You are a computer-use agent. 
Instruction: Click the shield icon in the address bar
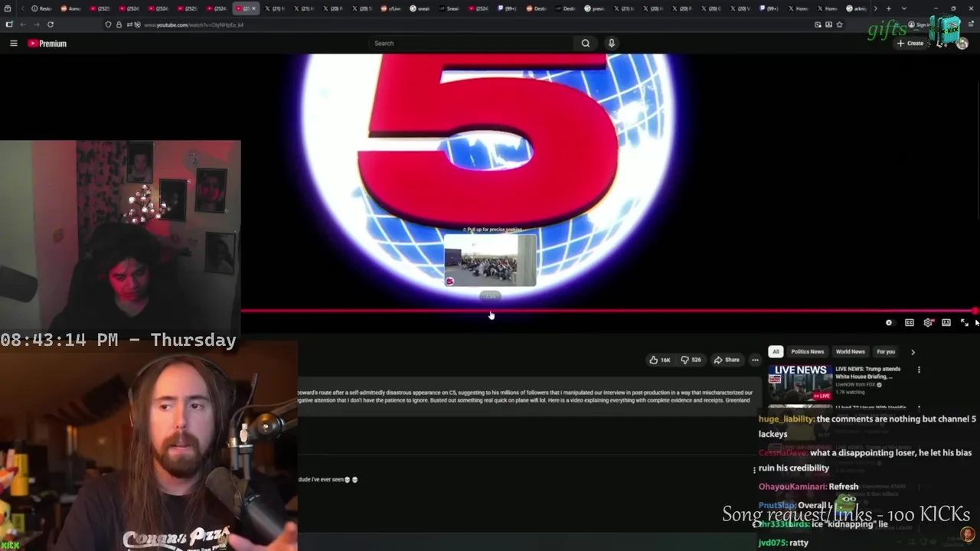[x=109, y=24]
